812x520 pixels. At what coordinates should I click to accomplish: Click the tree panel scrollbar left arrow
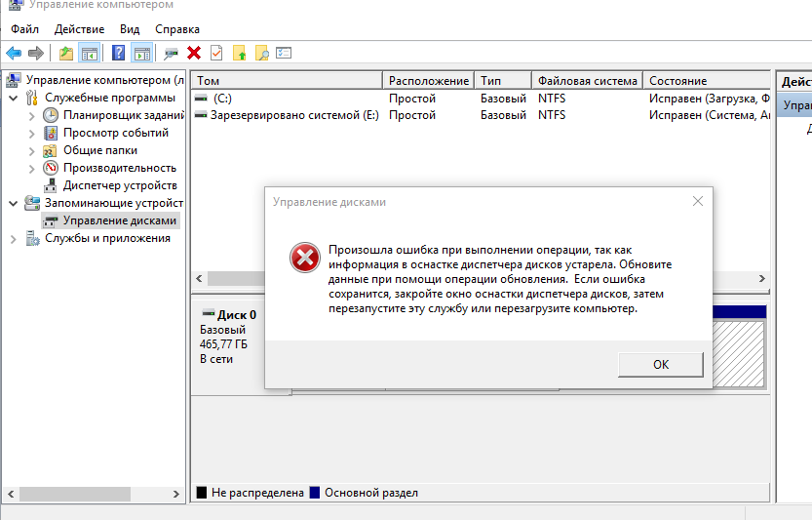tap(11, 494)
